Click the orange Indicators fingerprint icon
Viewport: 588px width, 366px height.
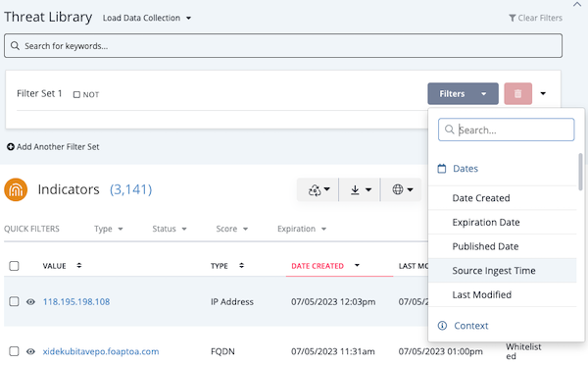(x=16, y=189)
